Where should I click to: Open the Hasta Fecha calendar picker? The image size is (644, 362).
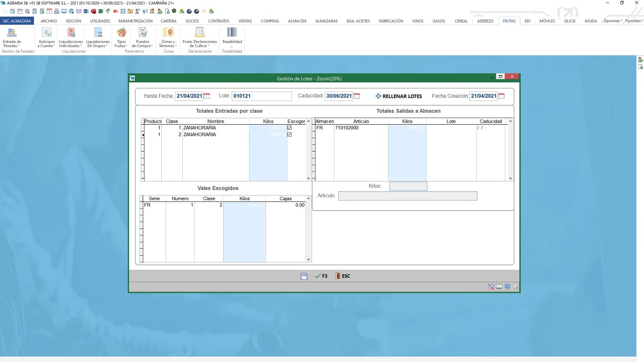tap(207, 96)
